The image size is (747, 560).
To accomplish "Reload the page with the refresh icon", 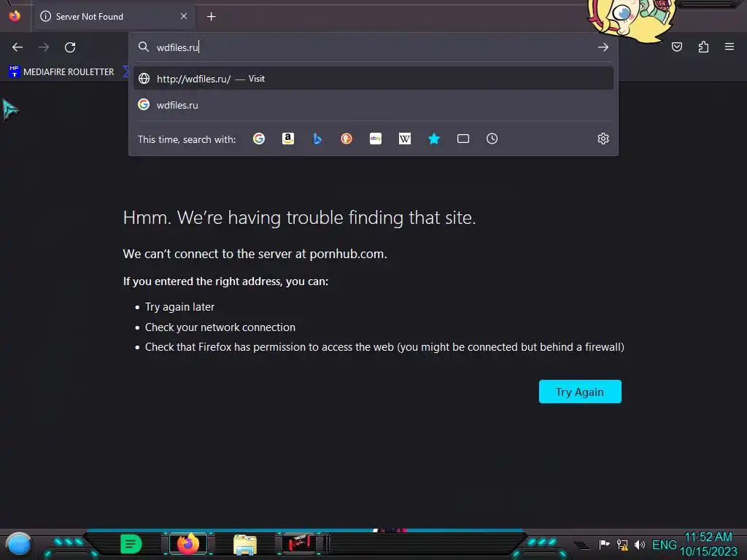I will 70,47.
